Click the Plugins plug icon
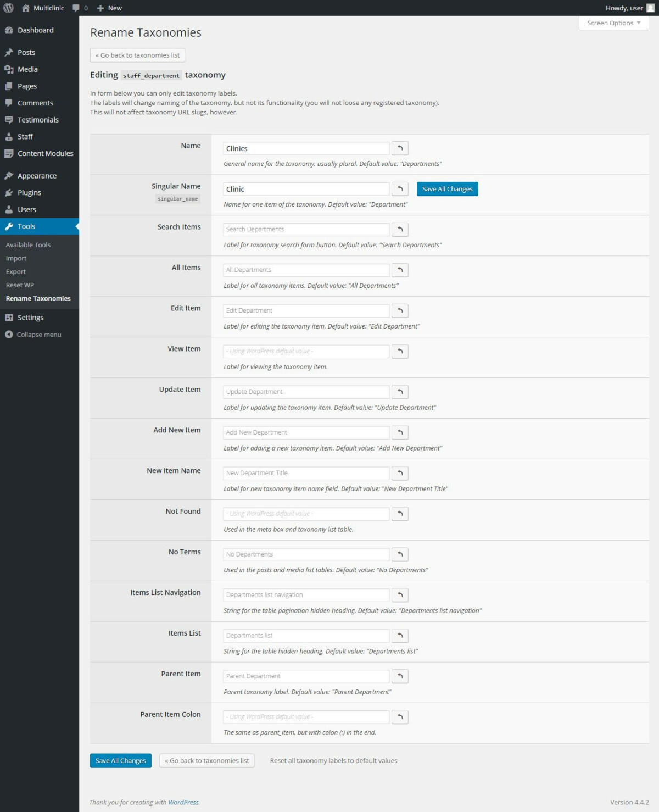The height and width of the screenshot is (812, 659). [x=9, y=192]
